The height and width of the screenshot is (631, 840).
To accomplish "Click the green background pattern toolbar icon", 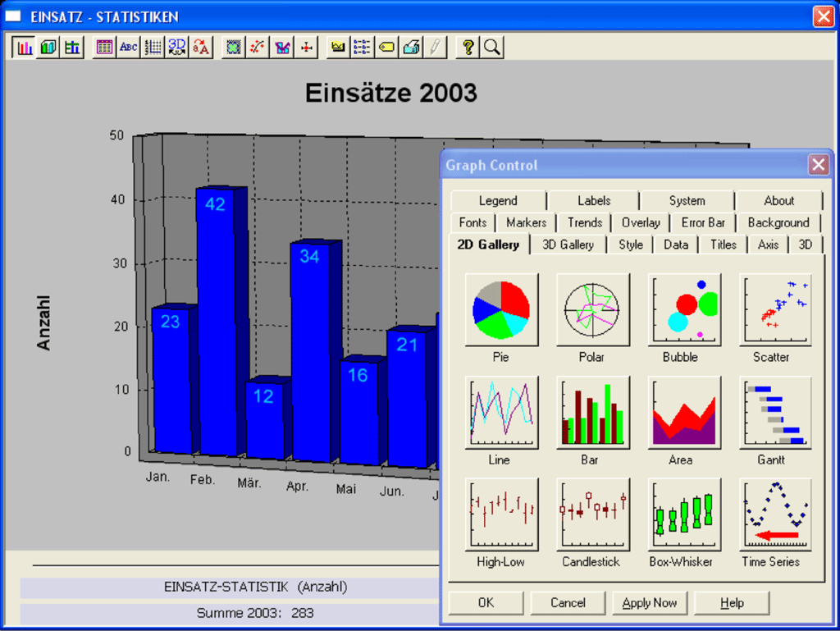I will (233, 47).
